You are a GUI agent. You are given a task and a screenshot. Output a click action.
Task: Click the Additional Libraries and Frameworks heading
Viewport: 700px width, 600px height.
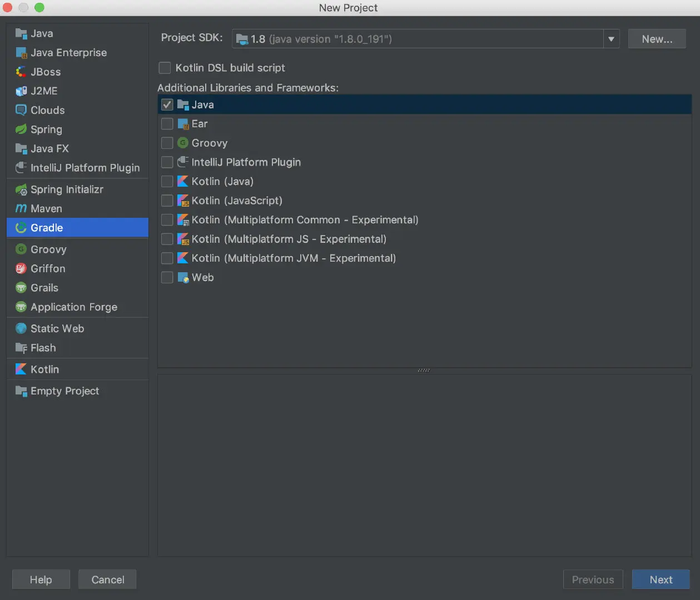pyautogui.click(x=248, y=88)
